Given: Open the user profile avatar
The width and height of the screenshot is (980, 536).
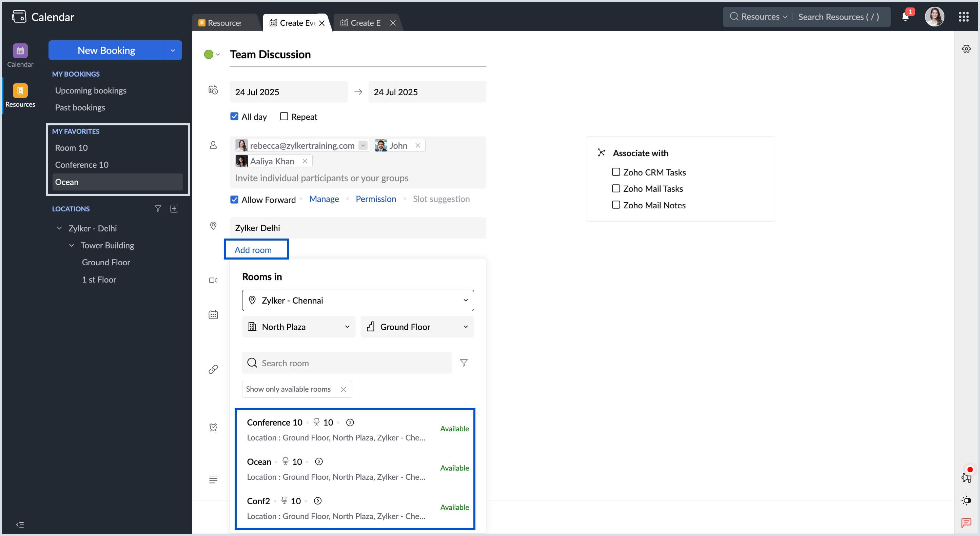Looking at the screenshot, I should tap(935, 17).
